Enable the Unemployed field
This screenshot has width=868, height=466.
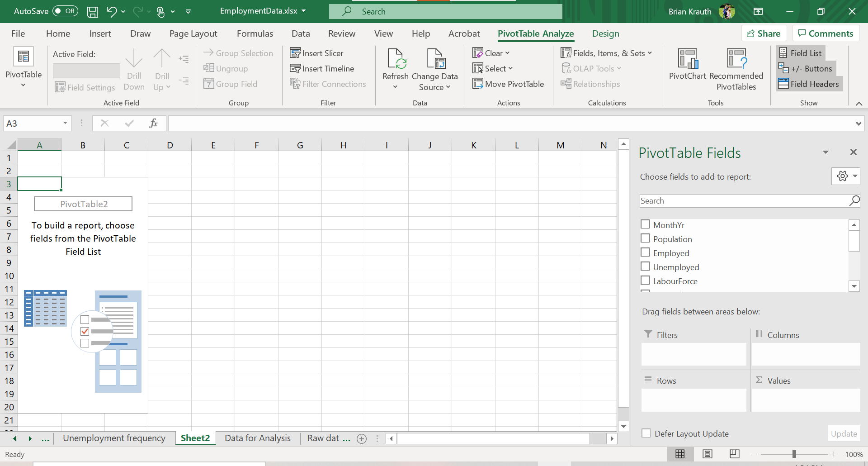pos(645,266)
